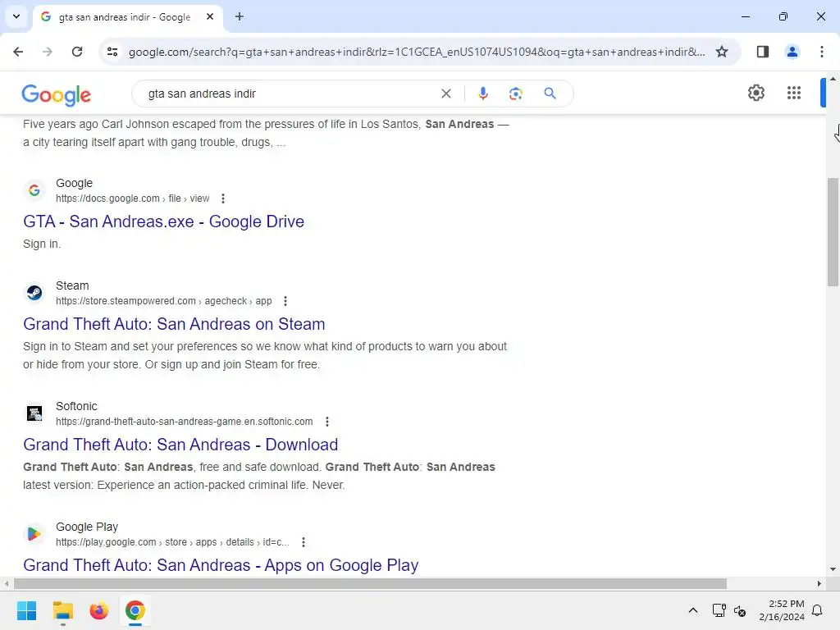Click the docs.google.com file view URL
The image size is (840, 630).
[132, 199]
